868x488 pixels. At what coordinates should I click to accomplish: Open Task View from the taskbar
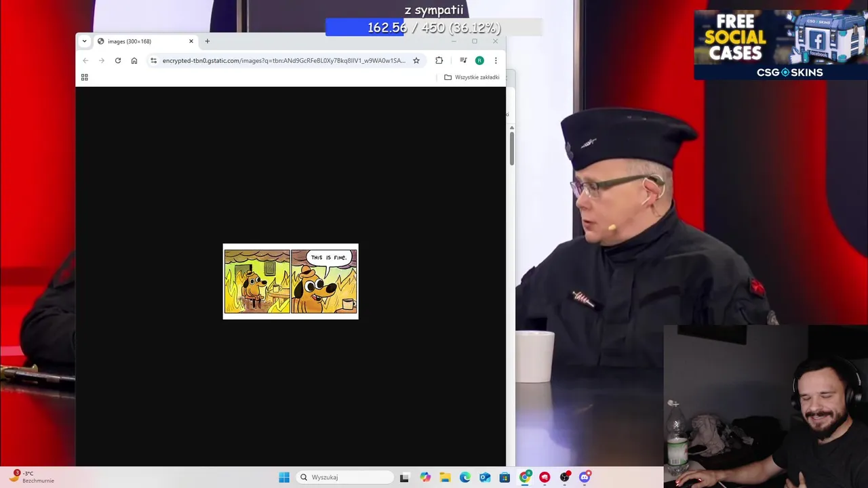(404, 477)
